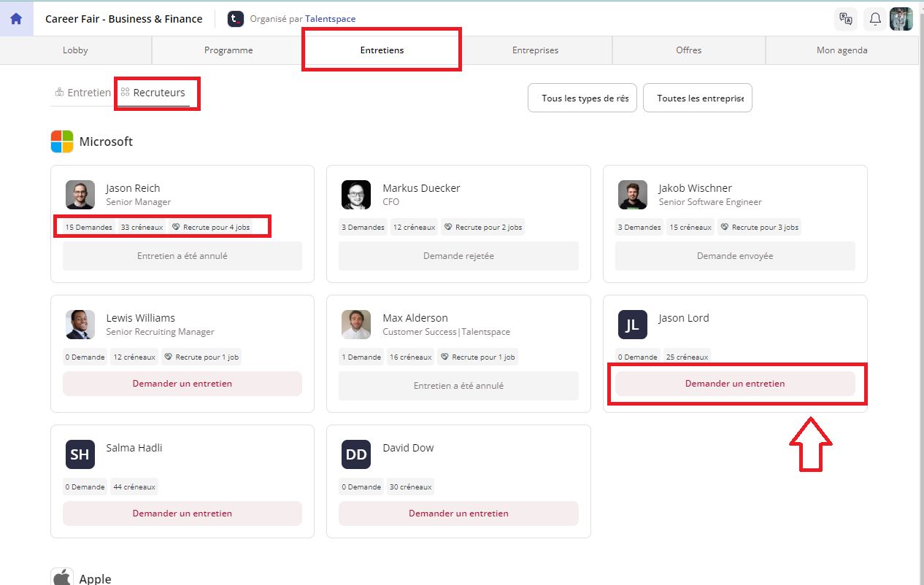Screen dimensions: 924x585
Task: Click Markus Duecker's 'Demande rejetée' button
Action: (458, 256)
